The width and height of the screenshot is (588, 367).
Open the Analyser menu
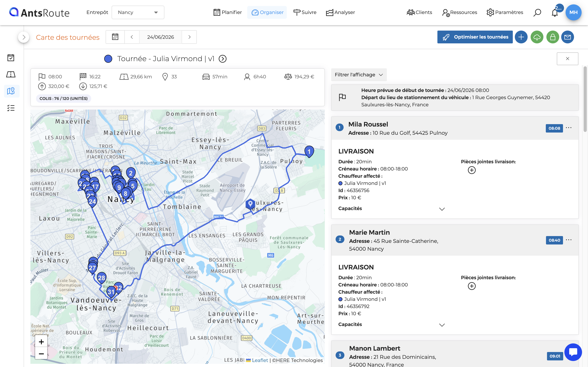point(340,12)
